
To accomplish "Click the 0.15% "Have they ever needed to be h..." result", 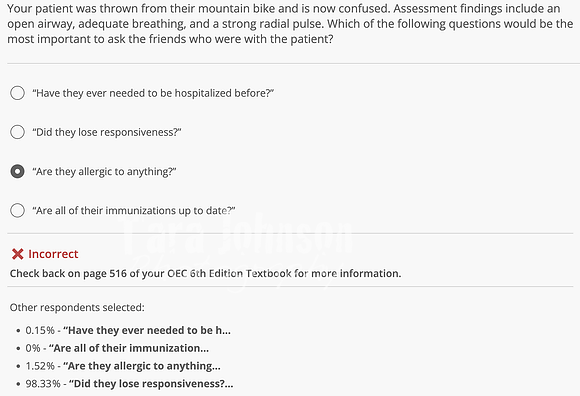I will 128,330.
